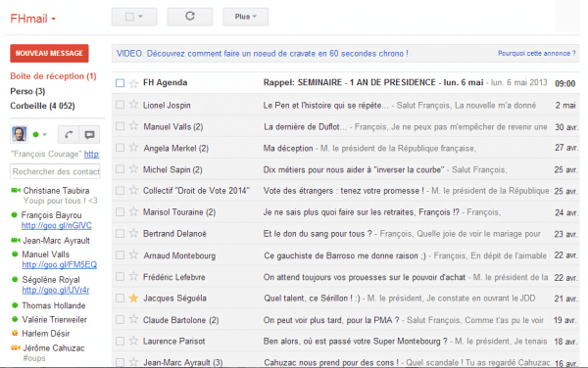The width and height of the screenshot is (588, 368).
Task: Open Manuel Valls' goo.gl/FM5EQ link
Action: tap(59, 264)
